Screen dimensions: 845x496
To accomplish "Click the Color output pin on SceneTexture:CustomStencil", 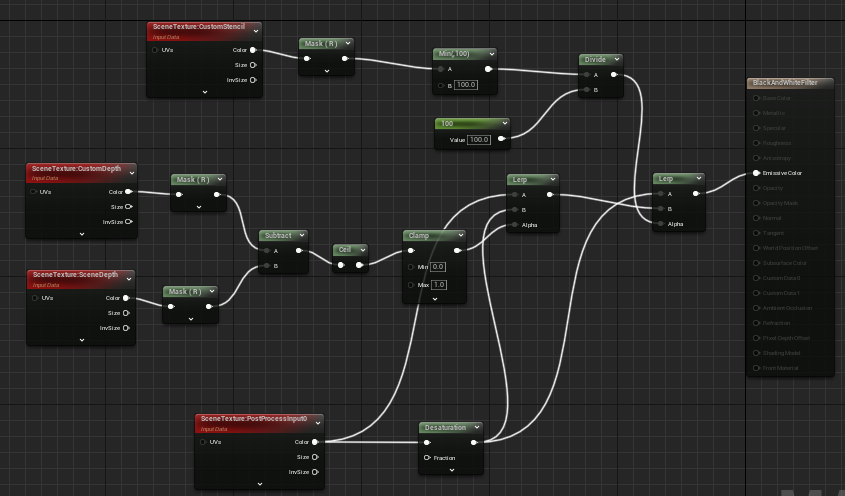I will (252, 49).
